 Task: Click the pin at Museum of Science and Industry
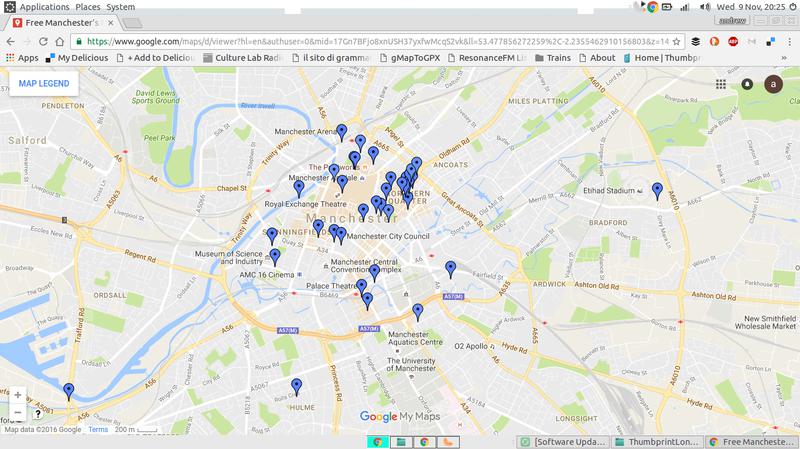pyautogui.click(x=274, y=257)
